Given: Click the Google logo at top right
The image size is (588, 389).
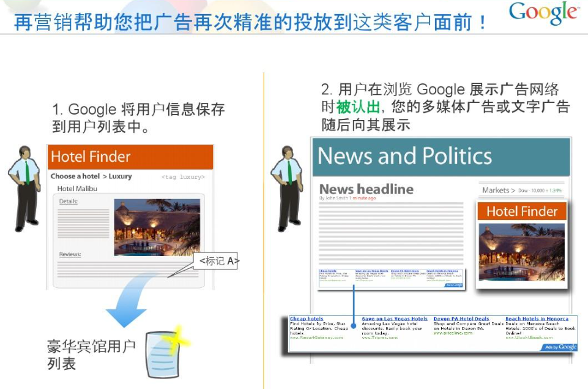Looking at the screenshot, I should [543, 13].
